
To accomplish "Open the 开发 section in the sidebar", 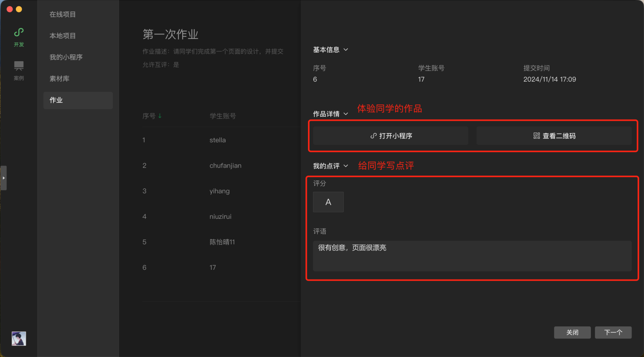I will 19,37.
